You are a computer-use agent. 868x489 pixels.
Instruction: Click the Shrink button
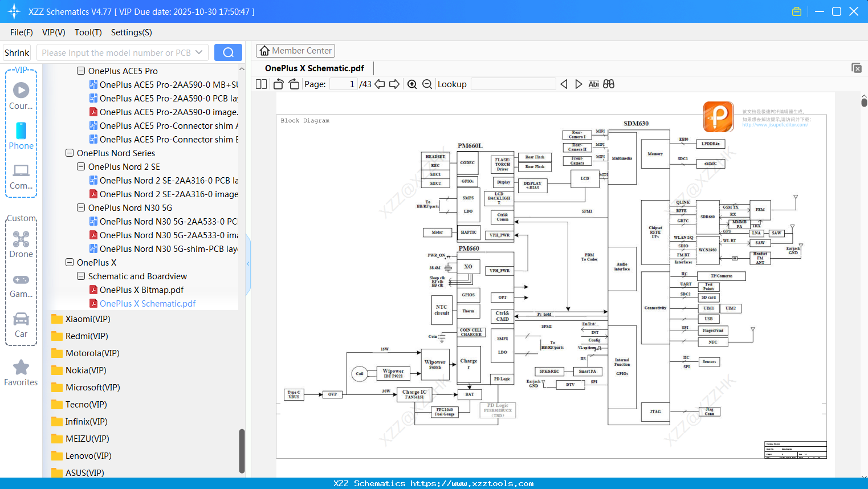coord(17,52)
